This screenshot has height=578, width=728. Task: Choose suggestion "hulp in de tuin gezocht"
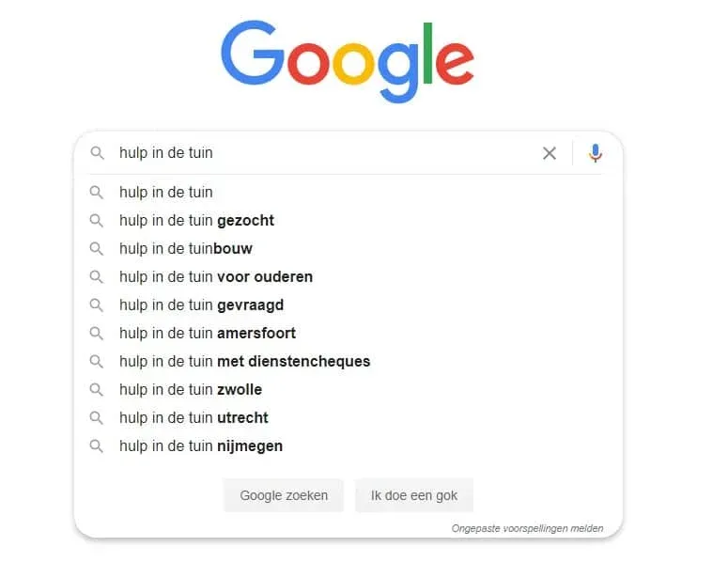tap(196, 221)
